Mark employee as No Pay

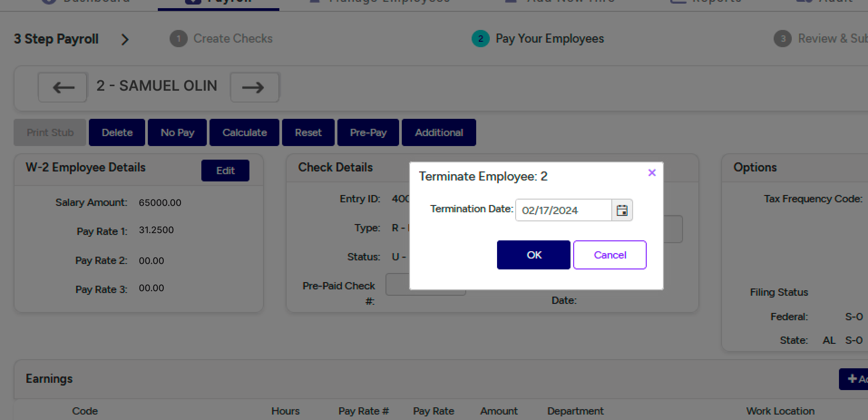pos(177,132)
